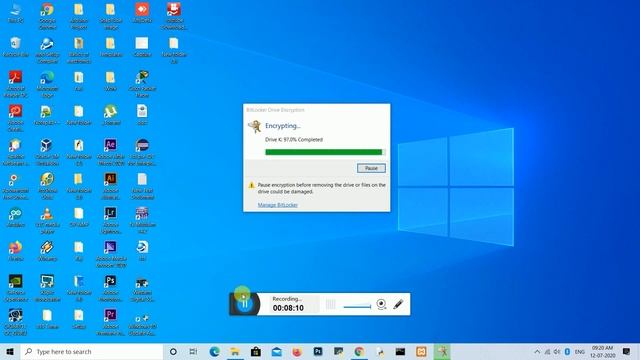Open the Google Chrome desktop shortcut
Image resolution: width=640 pixels, height=360 pixels.
point(47,16)
